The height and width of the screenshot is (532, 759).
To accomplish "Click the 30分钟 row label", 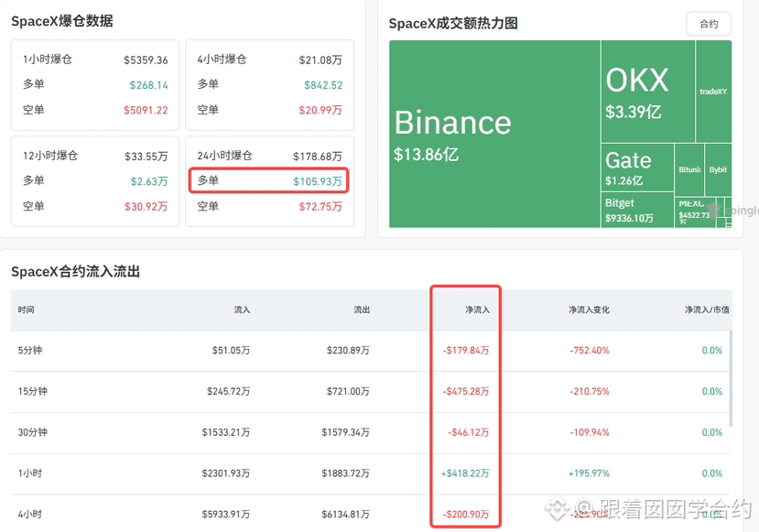I will [32, 432].
